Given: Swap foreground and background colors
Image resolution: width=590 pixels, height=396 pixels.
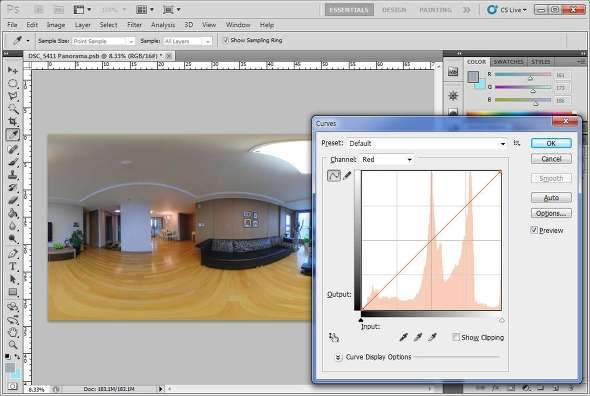Looking at the screenshot, I should pos(17,356).
